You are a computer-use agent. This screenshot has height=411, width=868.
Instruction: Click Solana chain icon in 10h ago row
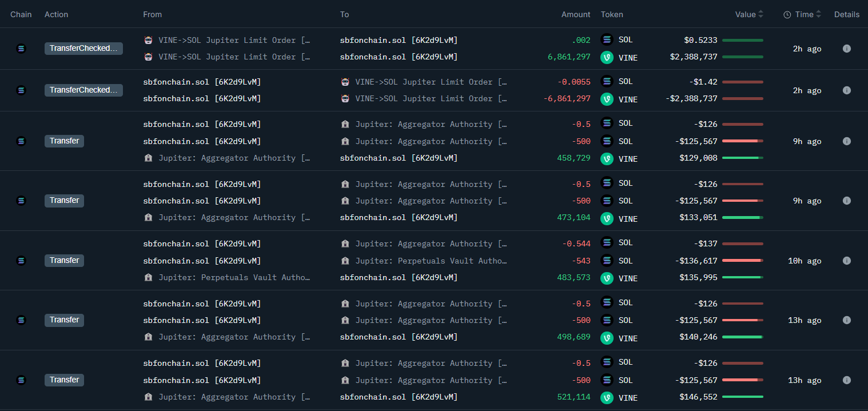click(21, 261)
